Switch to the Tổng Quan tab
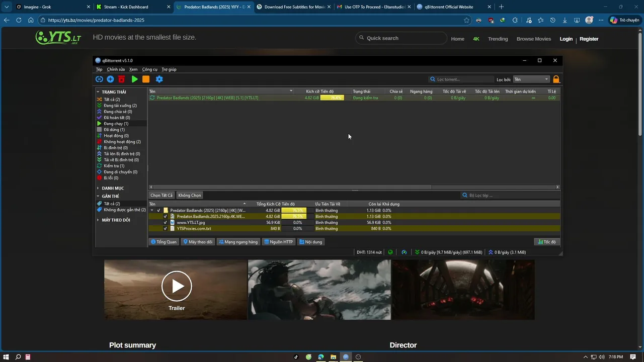644x362 pixels. [164, 242]
